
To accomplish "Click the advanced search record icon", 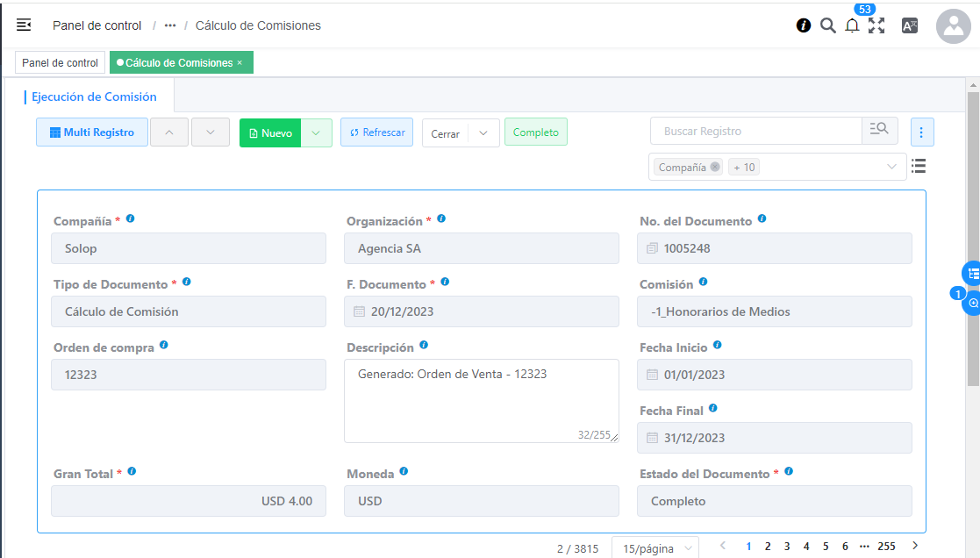I will [879, 131].
